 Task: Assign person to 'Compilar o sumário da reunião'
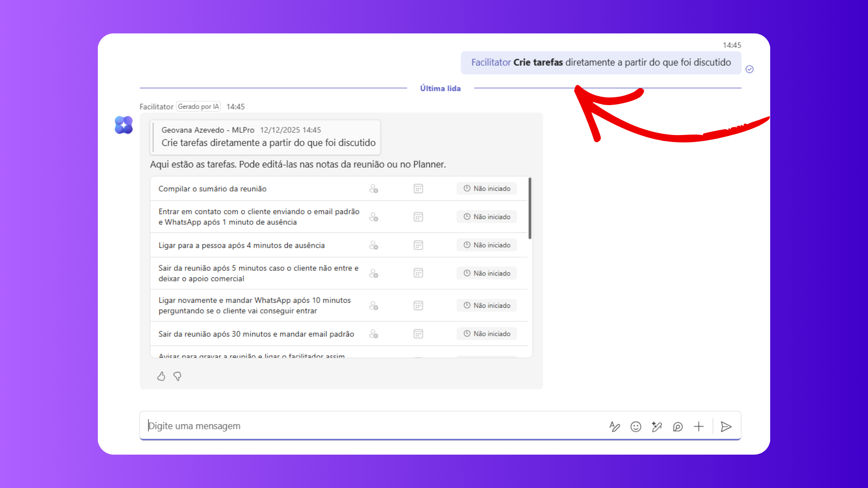point(373,189)
